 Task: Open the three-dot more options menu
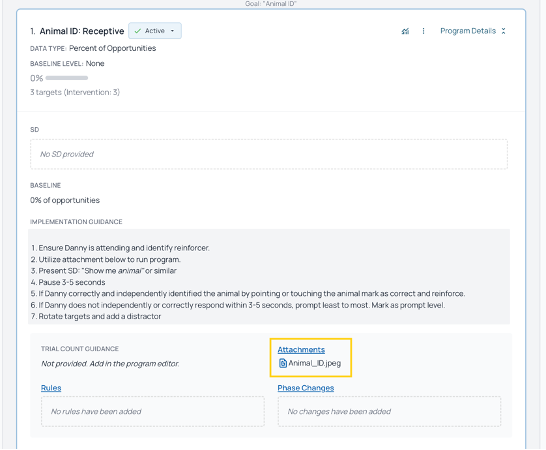[423, 31]
